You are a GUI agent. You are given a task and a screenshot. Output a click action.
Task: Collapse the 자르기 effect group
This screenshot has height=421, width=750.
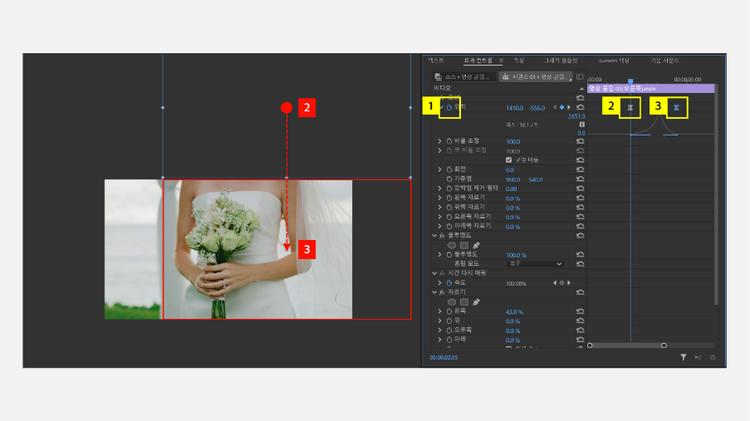click(434, 292)
